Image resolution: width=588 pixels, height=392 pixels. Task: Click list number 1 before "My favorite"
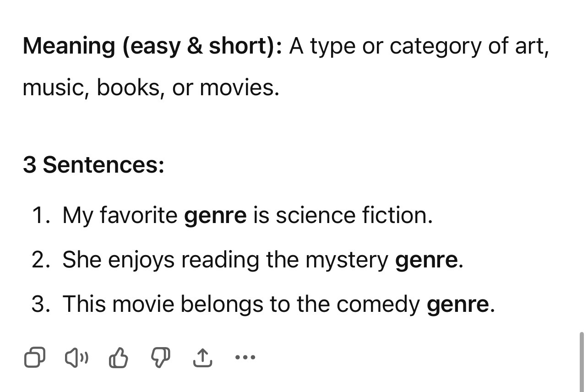coord(40,215)
